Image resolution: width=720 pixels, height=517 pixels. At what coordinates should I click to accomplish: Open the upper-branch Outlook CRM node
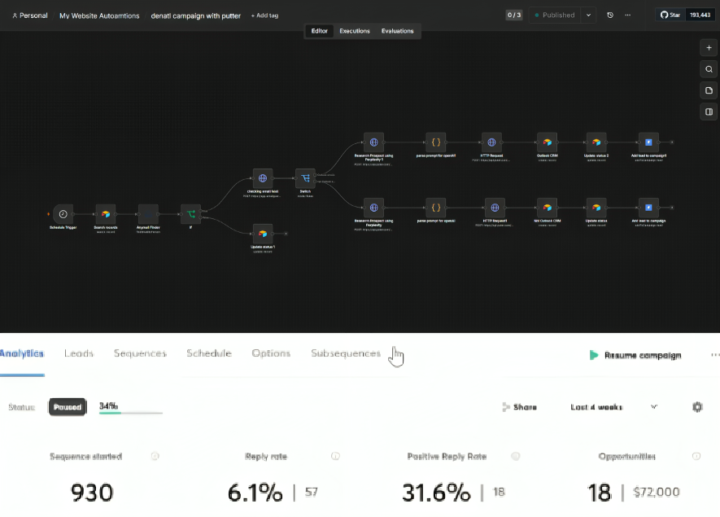[x=547, y=142]
